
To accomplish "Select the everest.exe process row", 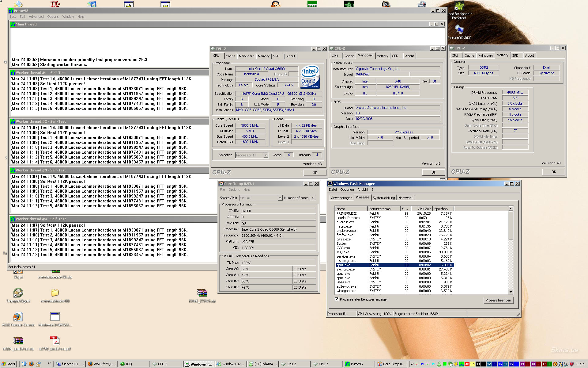I will (x=394, y=222).
